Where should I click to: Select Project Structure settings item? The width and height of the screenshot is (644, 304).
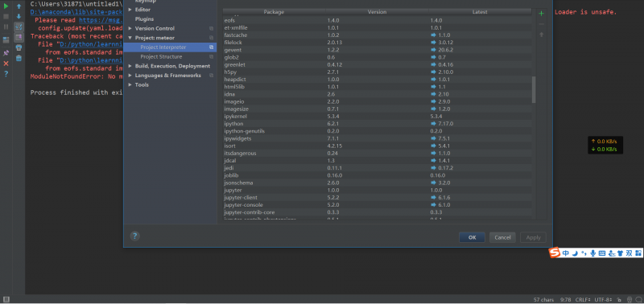click(x=161, y=56)
